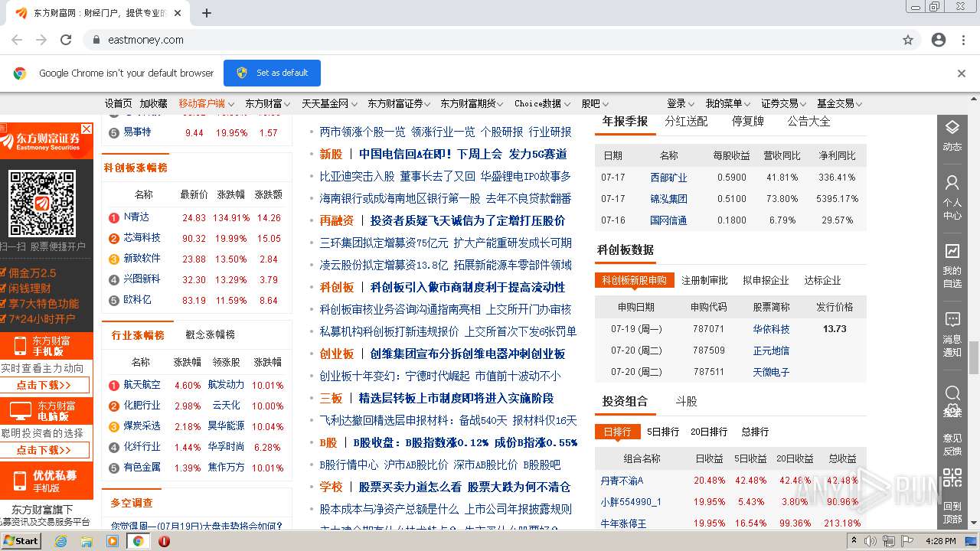Viewport: 980px width, 551px height.
Task: Select the 总排行 ranking tab
Action: click(x=755, y=432)
